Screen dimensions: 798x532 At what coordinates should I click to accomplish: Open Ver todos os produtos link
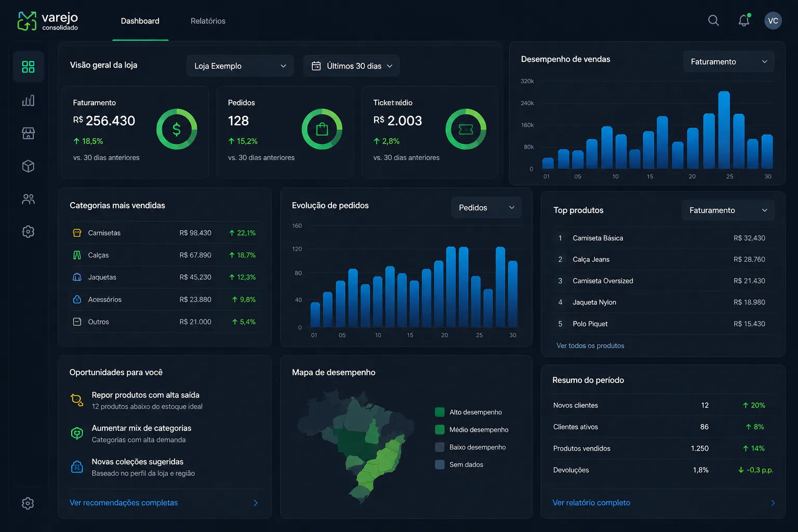point(590,345)
